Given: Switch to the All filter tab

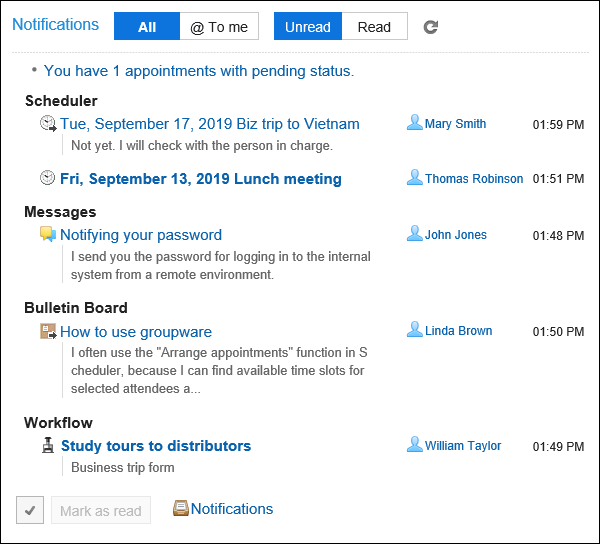Looking at the screenshot, I should [x=147, y=26].
